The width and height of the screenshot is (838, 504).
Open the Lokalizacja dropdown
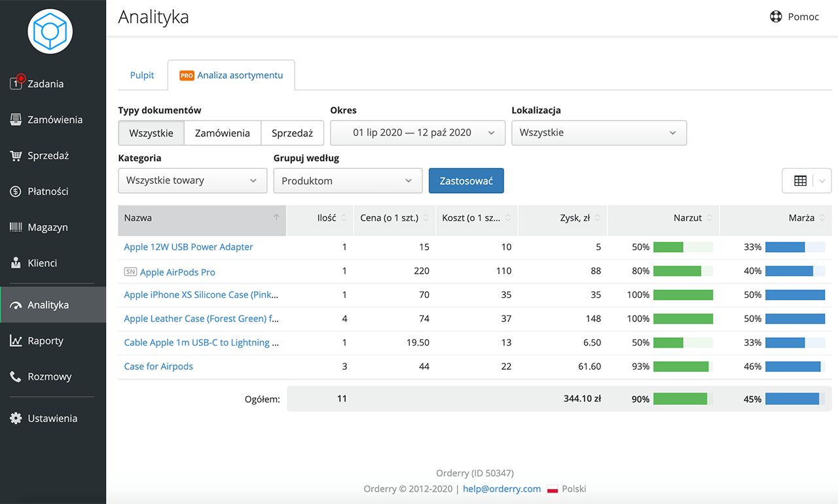click(599, 133)
